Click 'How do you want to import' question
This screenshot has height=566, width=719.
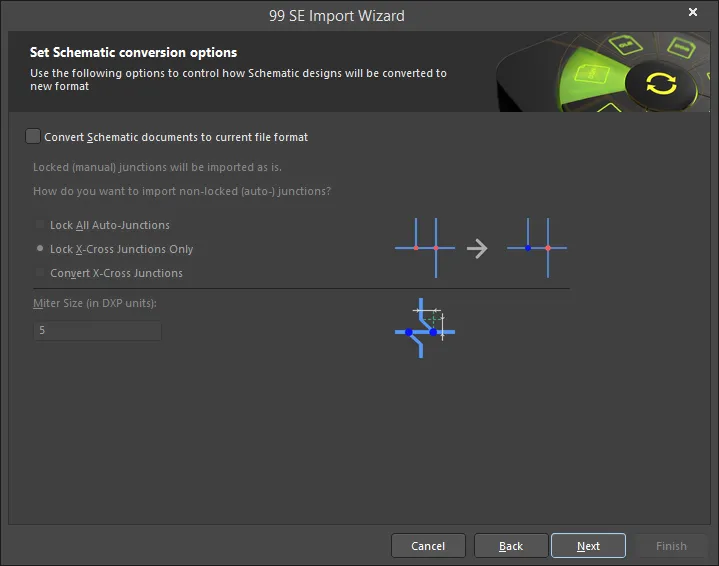point(182,191)
